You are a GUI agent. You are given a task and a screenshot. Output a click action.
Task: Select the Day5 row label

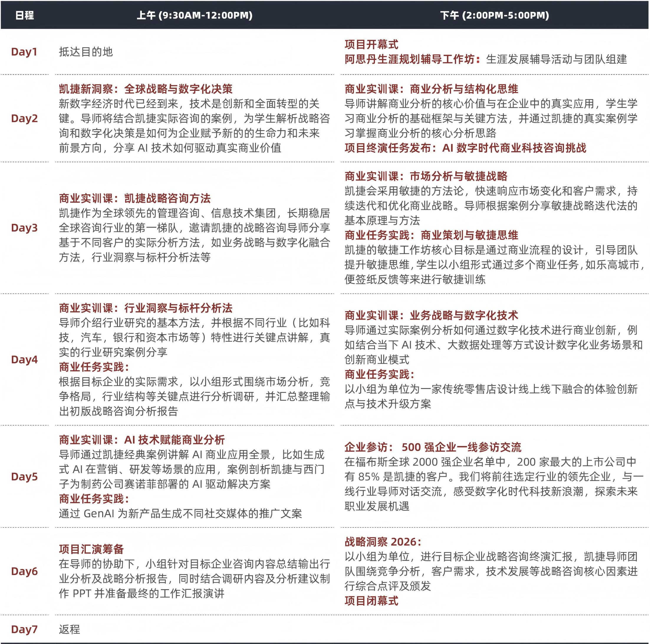(24, 477)
